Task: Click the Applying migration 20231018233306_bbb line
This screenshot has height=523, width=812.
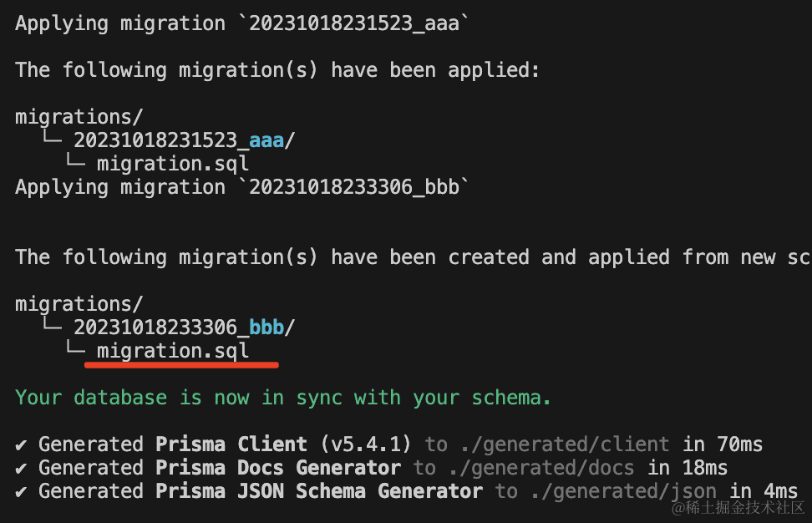Action: pyautogui.click(x=242, y=187)
